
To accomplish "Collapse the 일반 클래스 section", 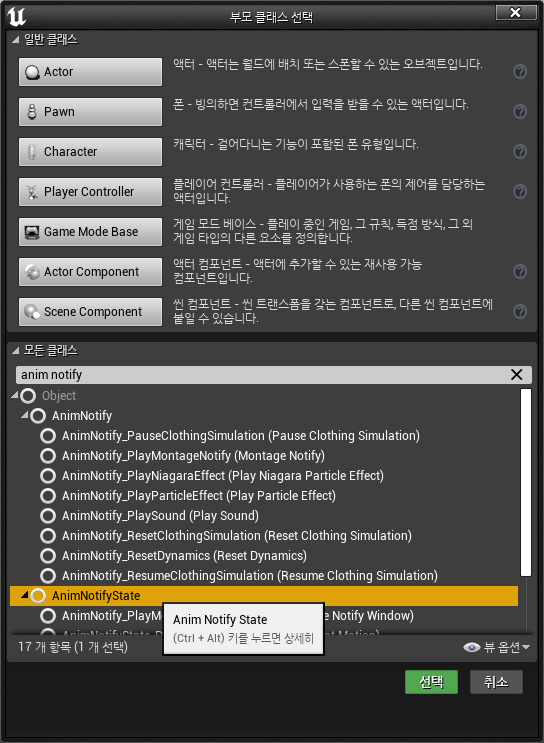I will (x=16, y=39).
